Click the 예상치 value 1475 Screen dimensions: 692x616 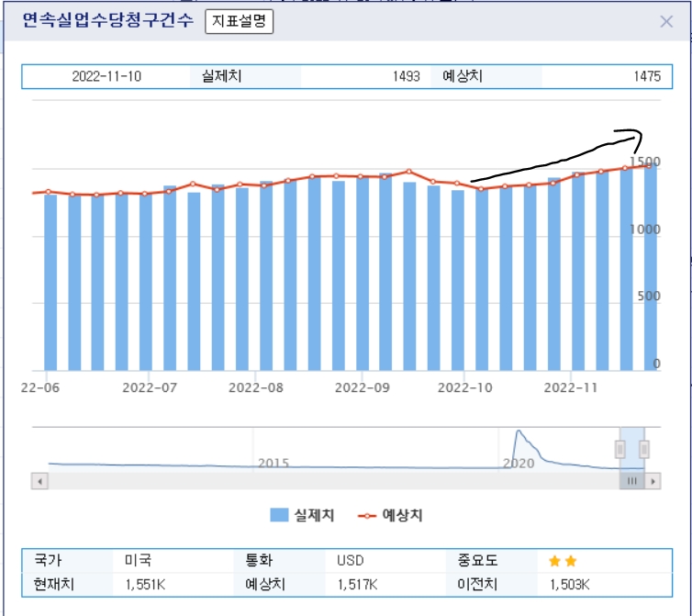pos(647,76)
